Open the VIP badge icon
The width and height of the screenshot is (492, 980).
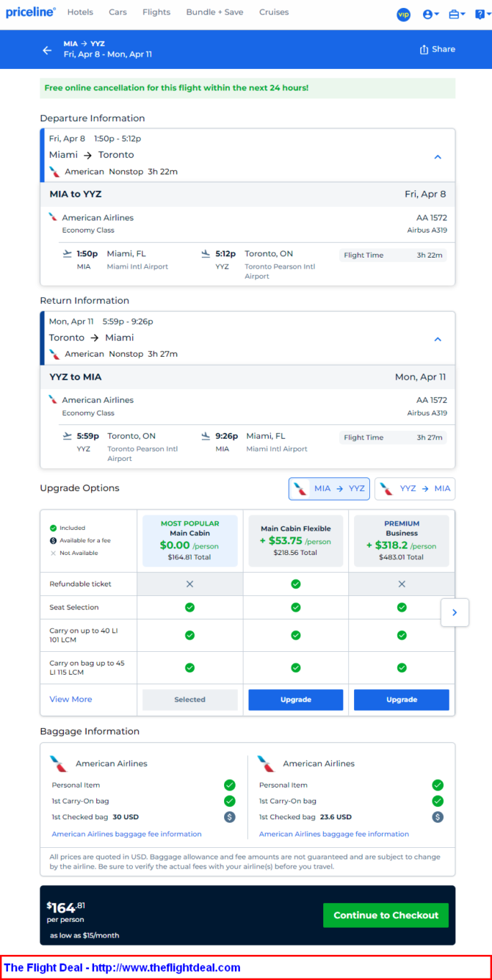pos(403,14)
